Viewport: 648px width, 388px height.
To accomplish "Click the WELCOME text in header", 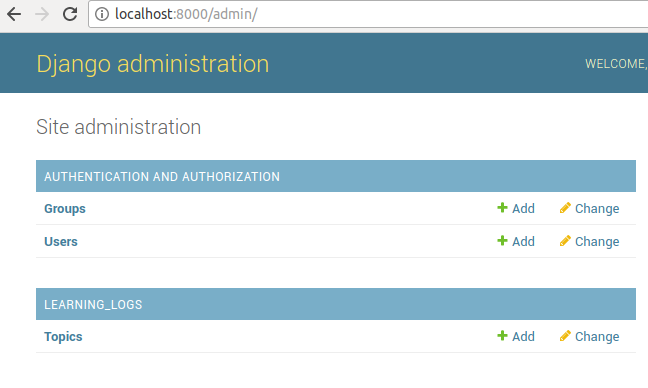I will [616, 64].
